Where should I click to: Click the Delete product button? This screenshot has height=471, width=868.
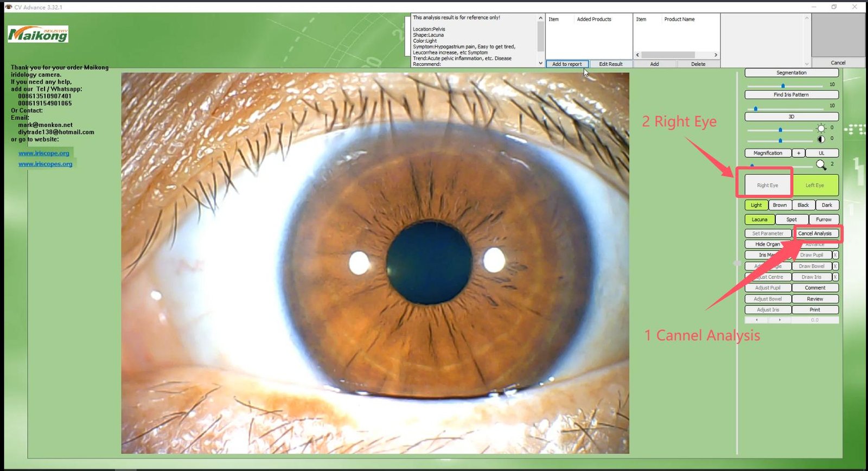click(698, 64)
